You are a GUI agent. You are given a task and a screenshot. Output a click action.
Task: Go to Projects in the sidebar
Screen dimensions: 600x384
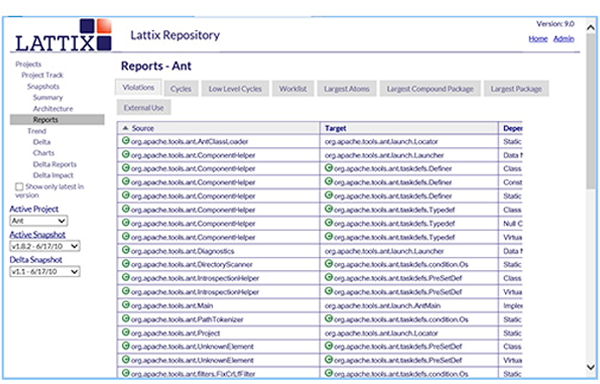tap(28, 64)
